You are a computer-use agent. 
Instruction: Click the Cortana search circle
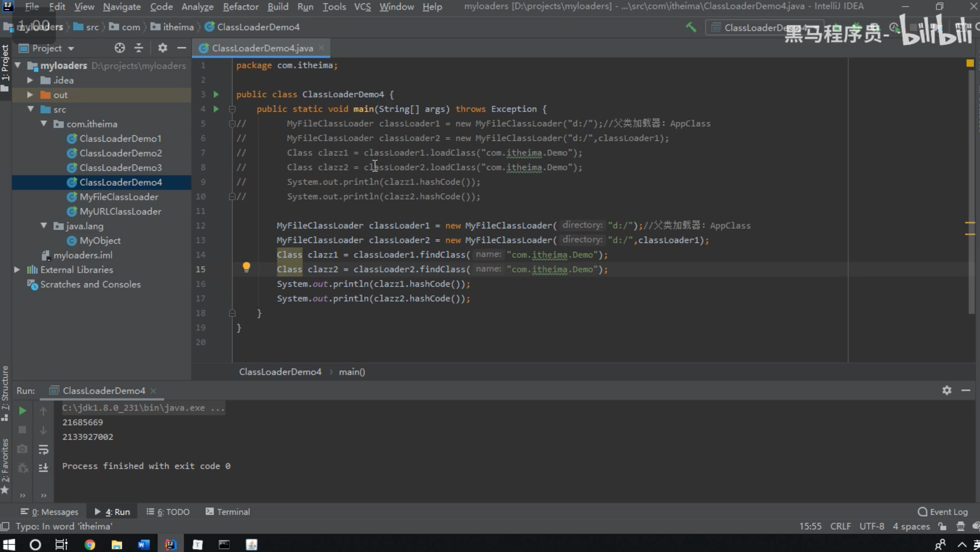click(35, 544)
